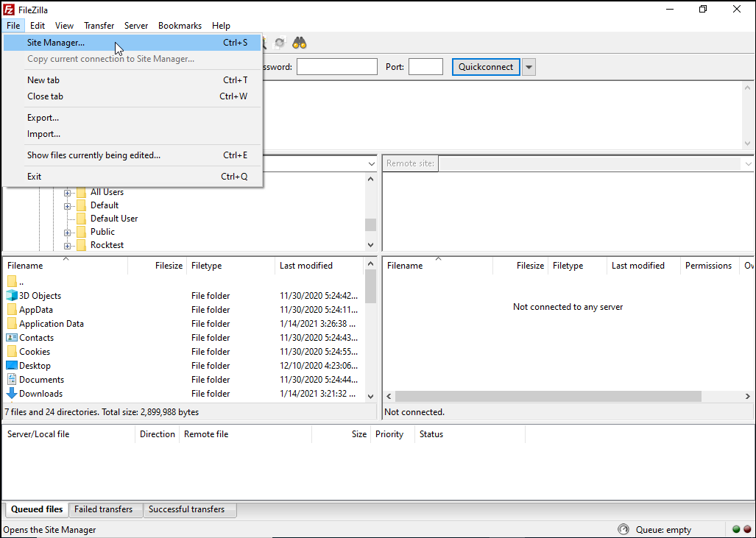Image resolution: width=756 pixels, height=538 pixels.
Task: Click the Downloads blue arrow icon
Action: pos(12,393)
